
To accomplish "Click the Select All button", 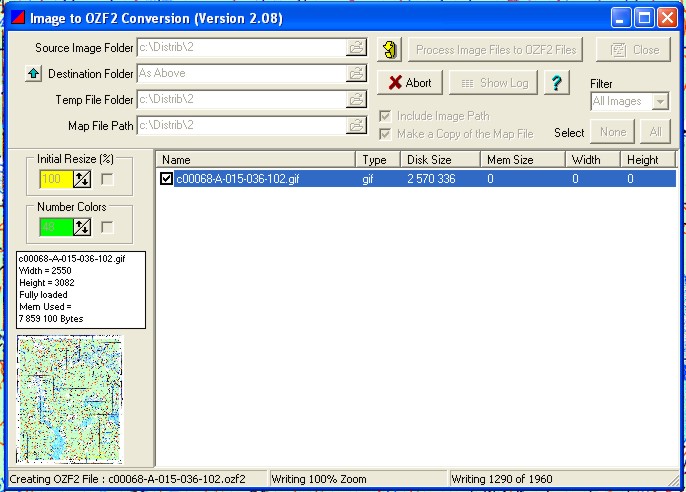I will [655, 132].
